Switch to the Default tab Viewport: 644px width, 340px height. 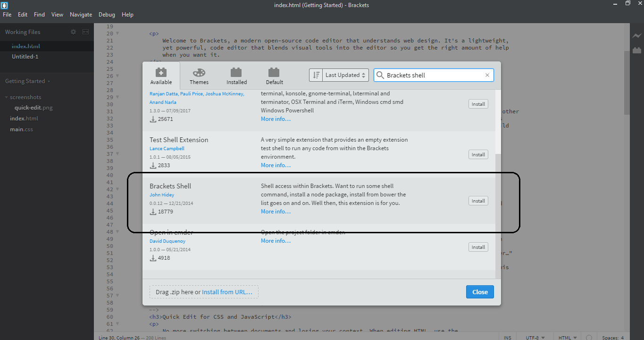274,76
